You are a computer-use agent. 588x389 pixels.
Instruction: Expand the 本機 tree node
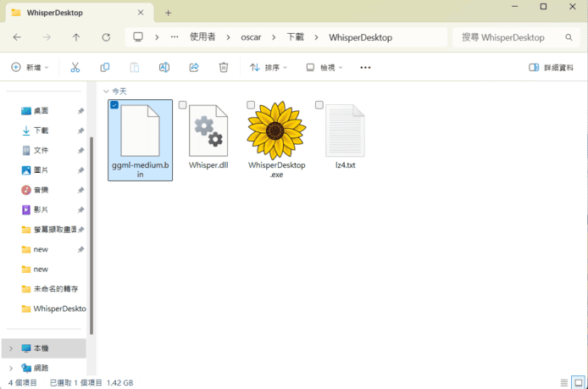point(10,348)
